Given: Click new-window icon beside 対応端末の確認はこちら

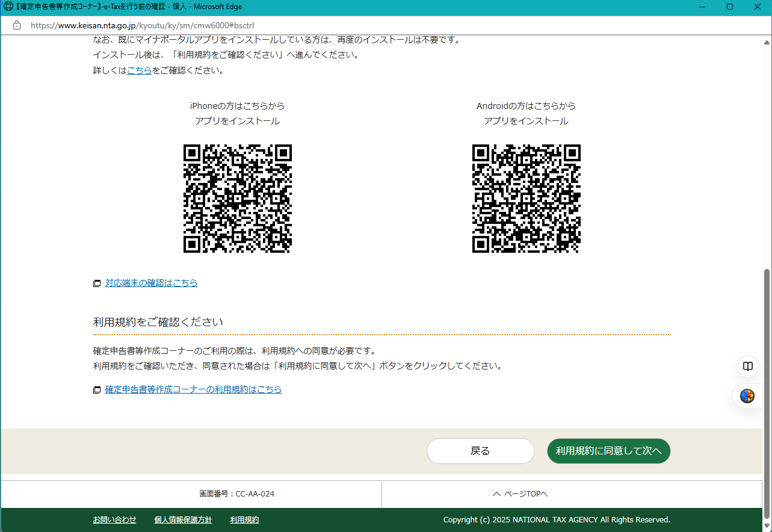Looking at the screenshot, I should [x=97, y=283].
